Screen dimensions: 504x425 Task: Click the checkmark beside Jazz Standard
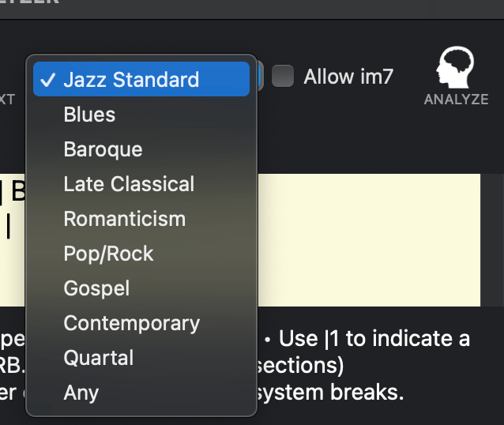point(47,80)
